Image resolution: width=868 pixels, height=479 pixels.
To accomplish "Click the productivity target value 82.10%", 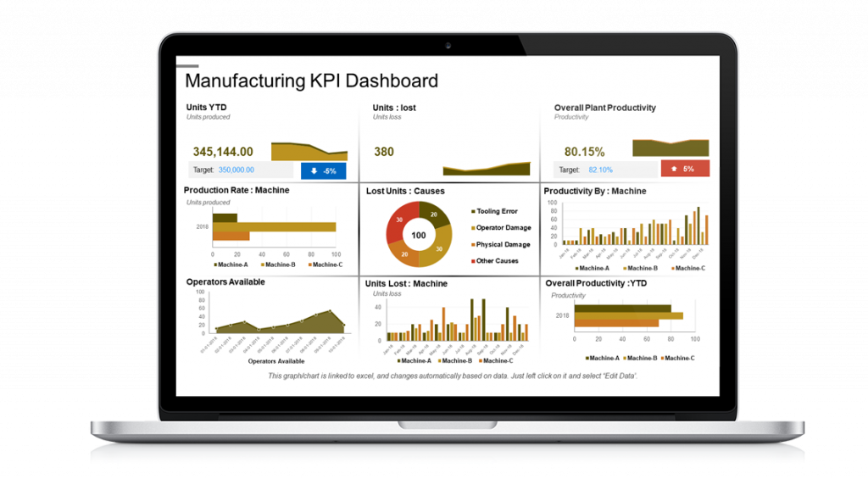I will coord(600,170).
